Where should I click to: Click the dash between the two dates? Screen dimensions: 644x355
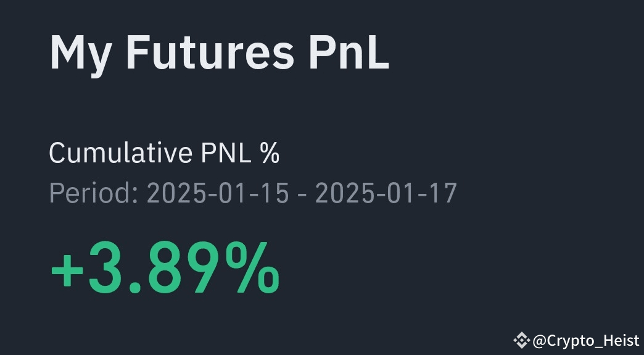(x=302, y=194)
